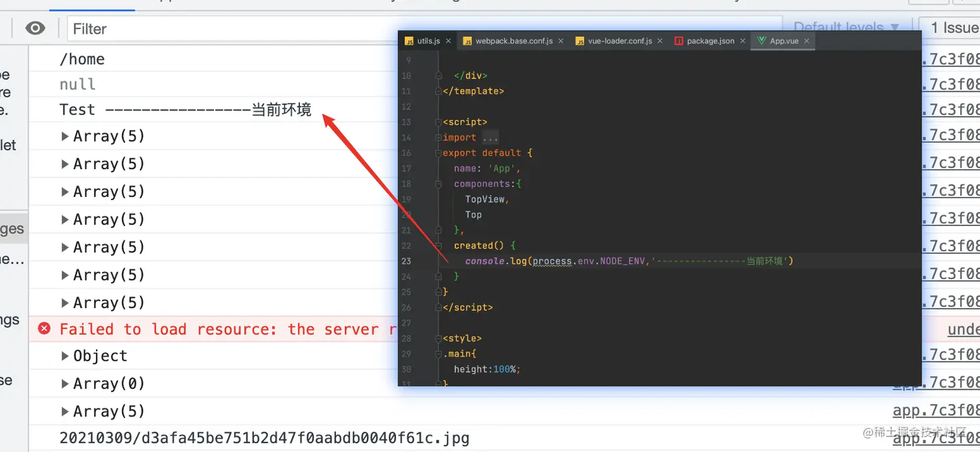Screen dimensions: 980x452
Task: Click the </div> closing tag on line 10
Action: pos(471,75)
